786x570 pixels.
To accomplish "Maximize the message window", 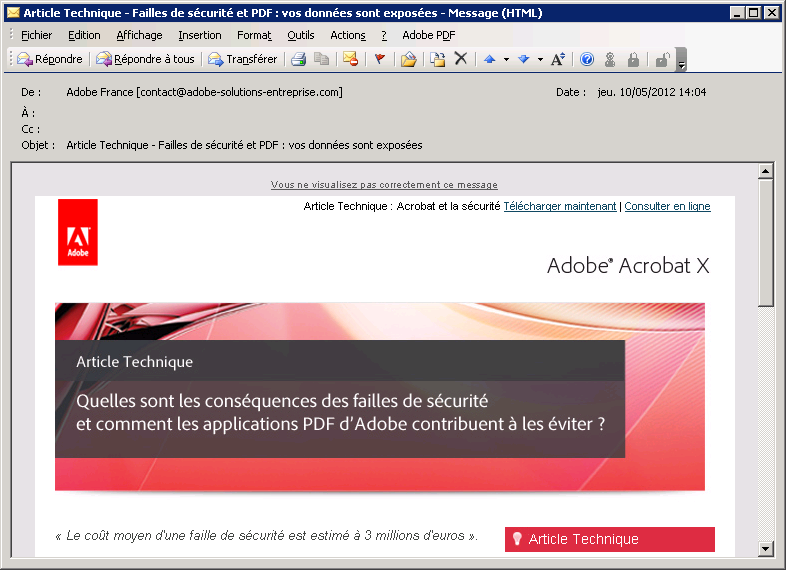I will coord(753,13).
